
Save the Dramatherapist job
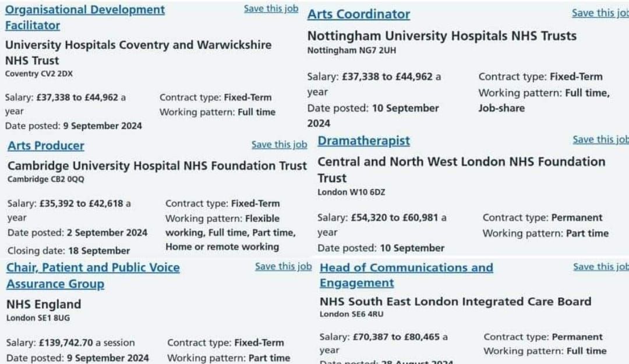[x=600, y=139]
